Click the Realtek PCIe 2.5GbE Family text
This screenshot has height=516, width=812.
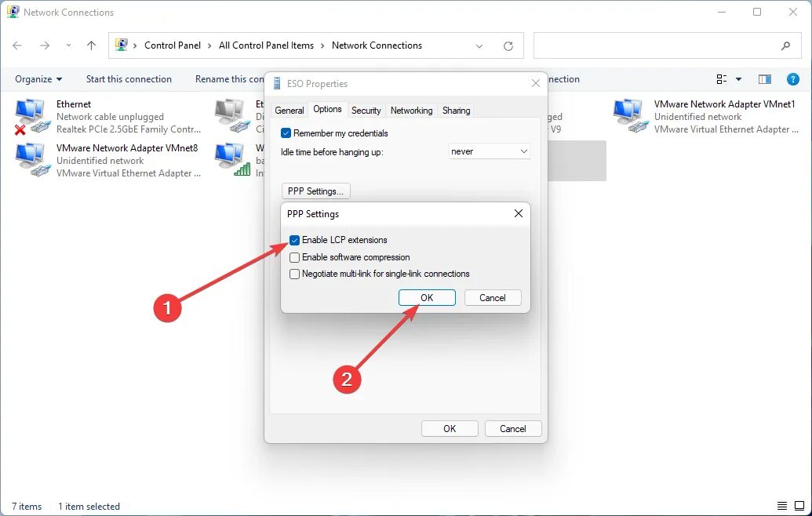(x=129, y=129)
